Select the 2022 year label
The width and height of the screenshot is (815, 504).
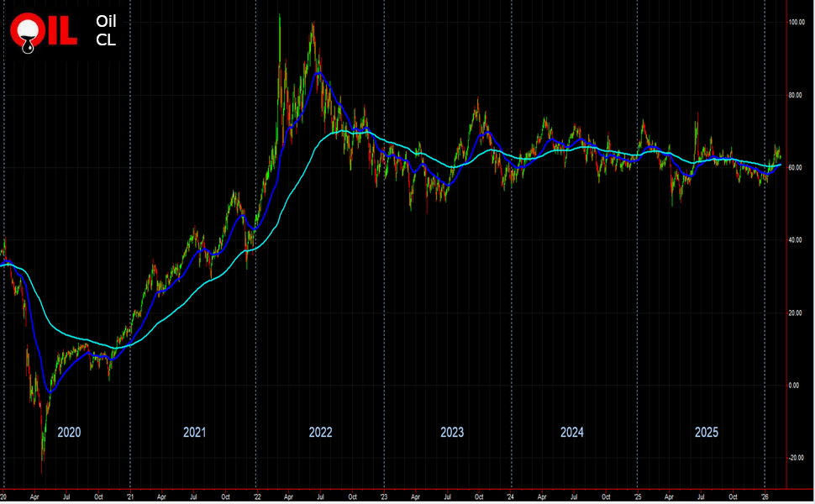(320, 433)
